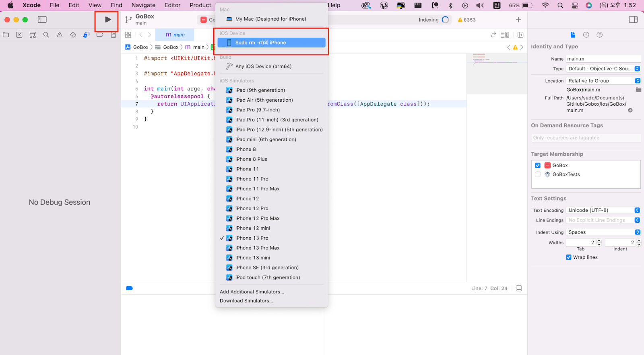The width and height of the screenshot is (644, 355).
Task: Jump to next issue arrow
Action: pyautogui.click(x=522, y=47)
